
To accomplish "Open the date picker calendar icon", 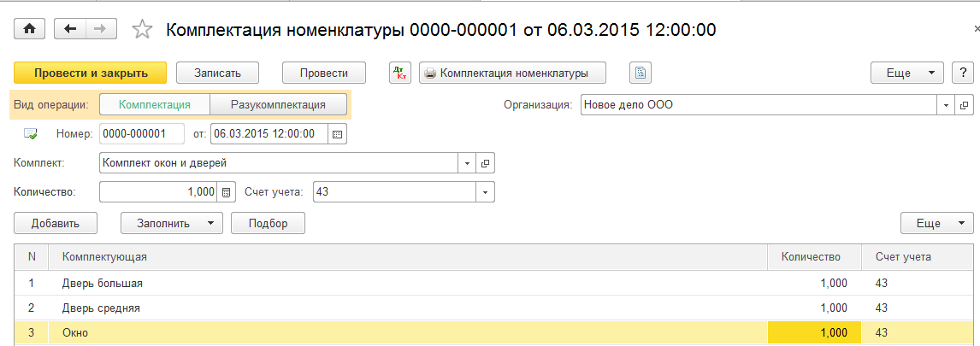I will 337,133.
